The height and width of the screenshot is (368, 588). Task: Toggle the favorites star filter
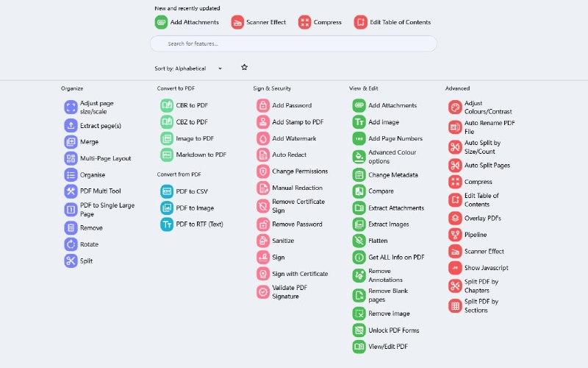pos(244,68)
